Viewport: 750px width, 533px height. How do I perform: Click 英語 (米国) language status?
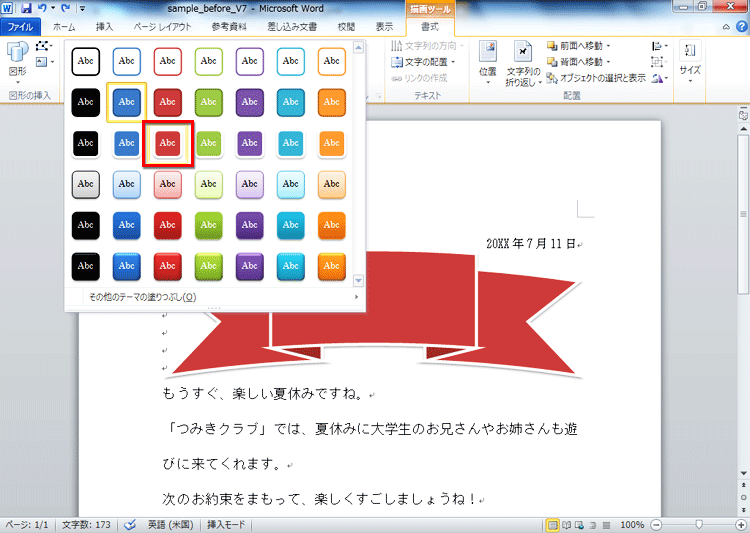click(170, 525)
